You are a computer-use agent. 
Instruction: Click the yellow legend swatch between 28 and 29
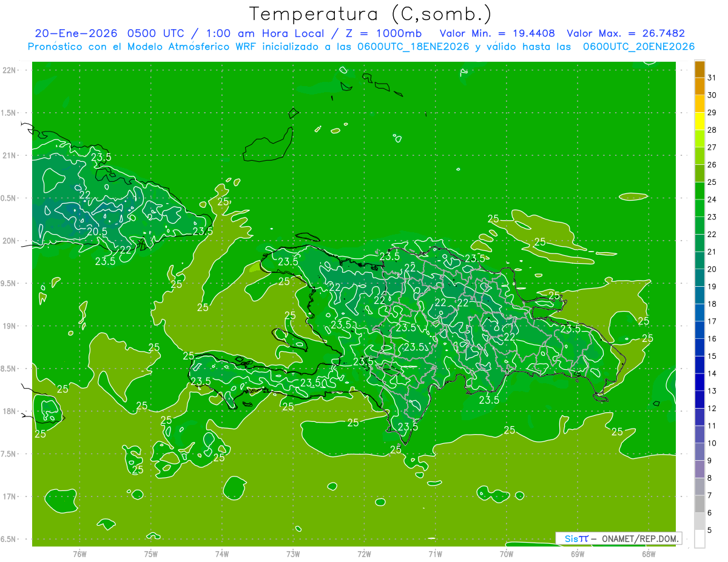click(699, 121)
